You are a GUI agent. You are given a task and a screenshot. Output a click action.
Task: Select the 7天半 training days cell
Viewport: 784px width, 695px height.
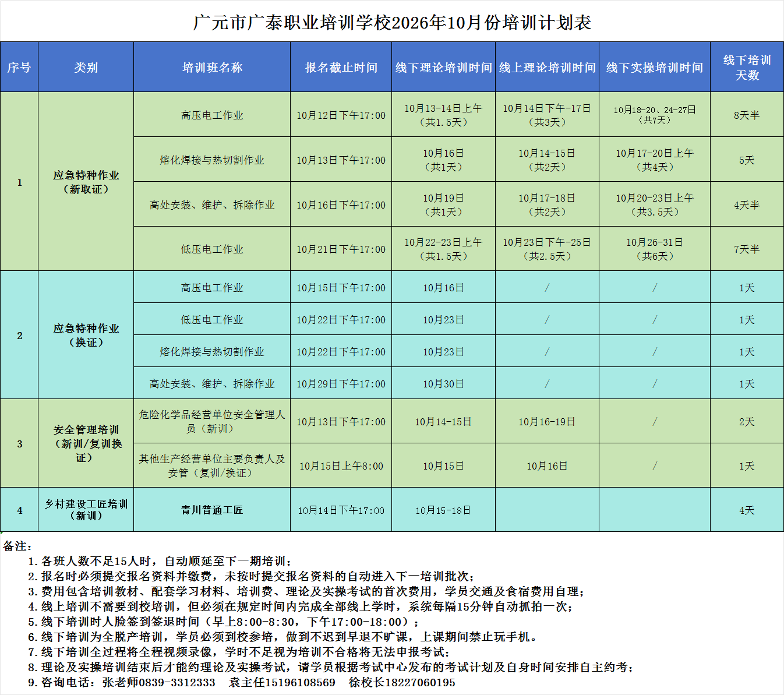coord(747,249)
